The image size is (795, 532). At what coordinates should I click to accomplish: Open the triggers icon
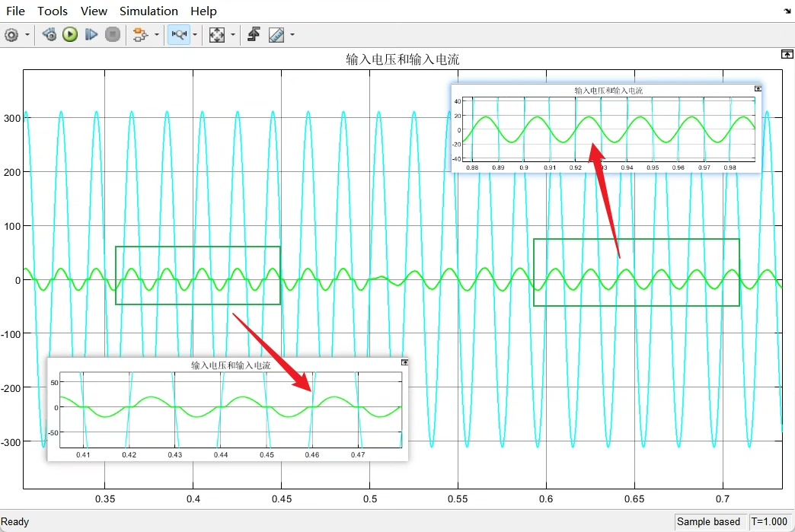(254, 34)
